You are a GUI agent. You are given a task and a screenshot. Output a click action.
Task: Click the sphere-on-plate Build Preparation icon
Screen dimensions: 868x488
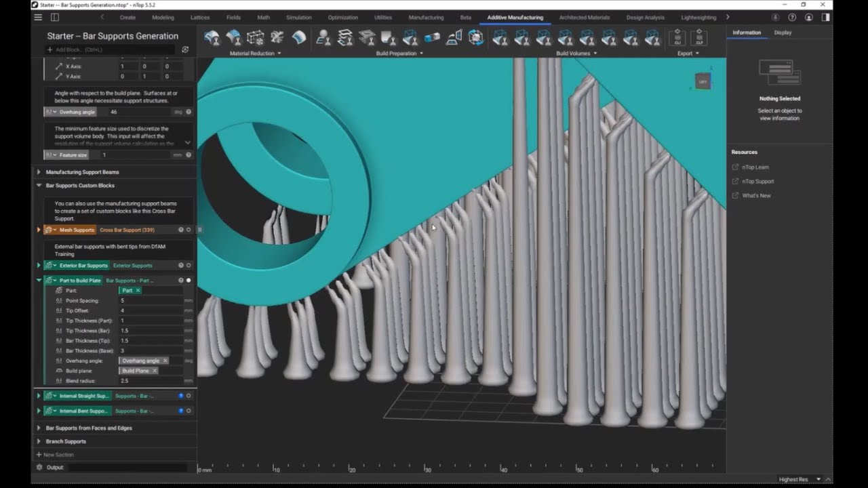323,38
